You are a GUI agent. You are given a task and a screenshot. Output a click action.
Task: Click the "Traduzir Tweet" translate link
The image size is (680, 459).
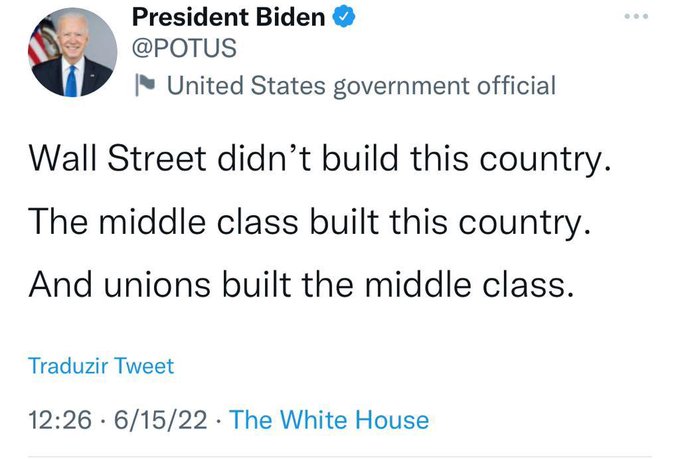click(x=101, y=366)
